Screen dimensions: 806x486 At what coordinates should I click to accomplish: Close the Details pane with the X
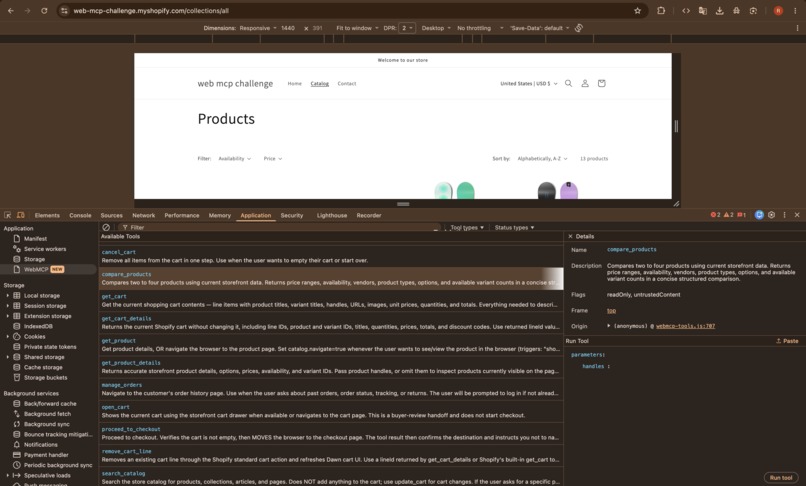[570, 237]
